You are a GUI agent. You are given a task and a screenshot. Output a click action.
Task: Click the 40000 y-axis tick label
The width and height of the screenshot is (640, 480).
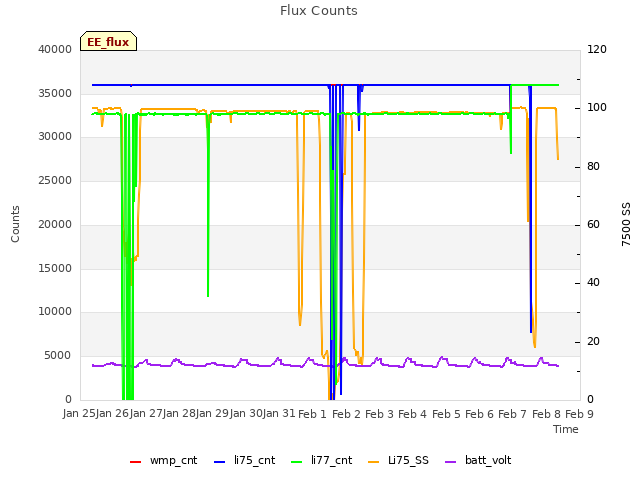point(55,49)
